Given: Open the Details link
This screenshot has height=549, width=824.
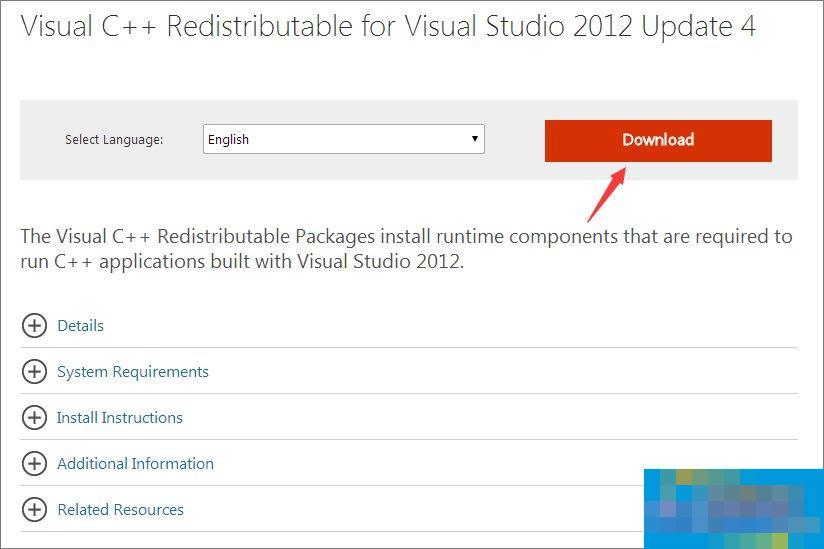Looking at the screenshot, I should (x=80, y=326).
